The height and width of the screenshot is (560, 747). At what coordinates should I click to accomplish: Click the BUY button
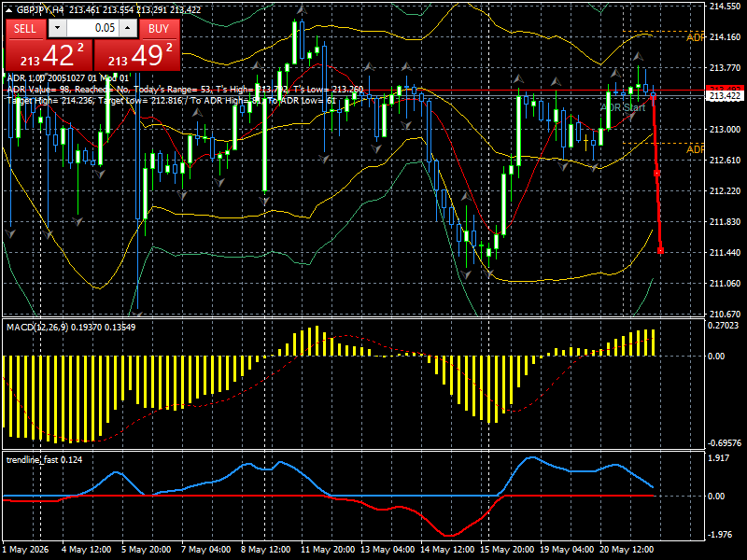[159, 29]
